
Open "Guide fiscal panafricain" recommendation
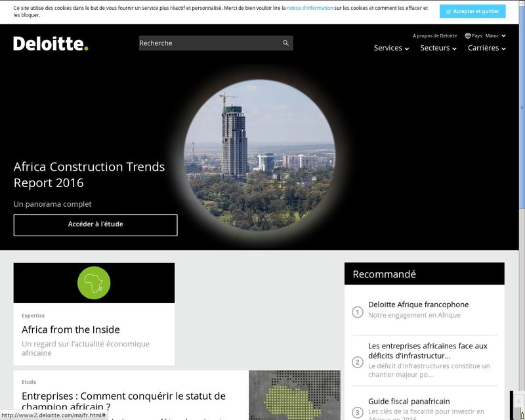tap(409, 401)
